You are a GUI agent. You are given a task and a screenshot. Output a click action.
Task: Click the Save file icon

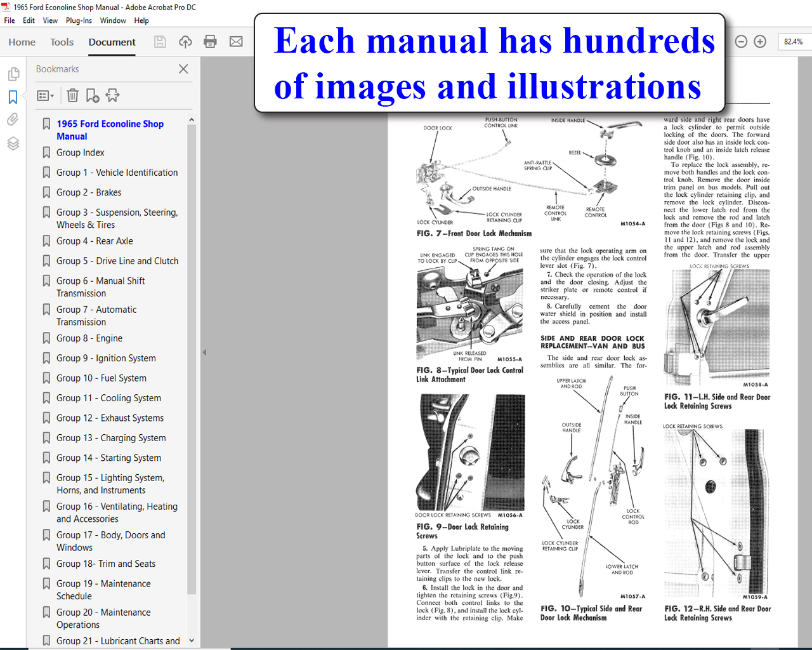click(x=160, y=42)
